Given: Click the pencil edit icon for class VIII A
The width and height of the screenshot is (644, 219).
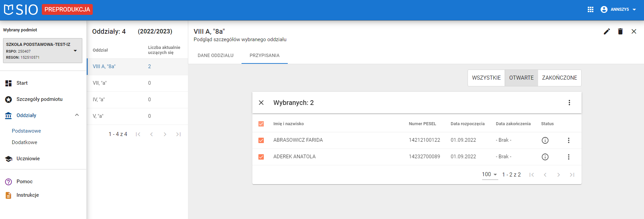Looking at the screenshot, I should pyautogui.click(x=607, y=31).
